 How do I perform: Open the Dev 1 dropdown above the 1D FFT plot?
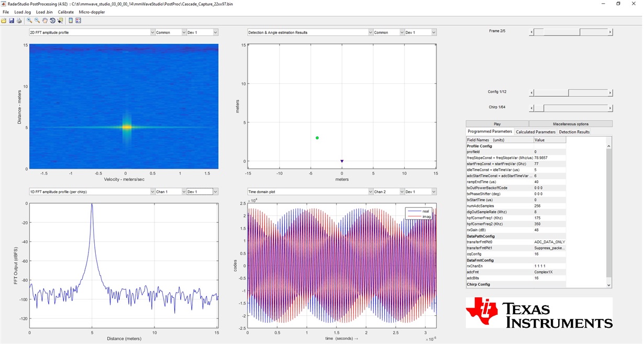[x=202, y=192]
